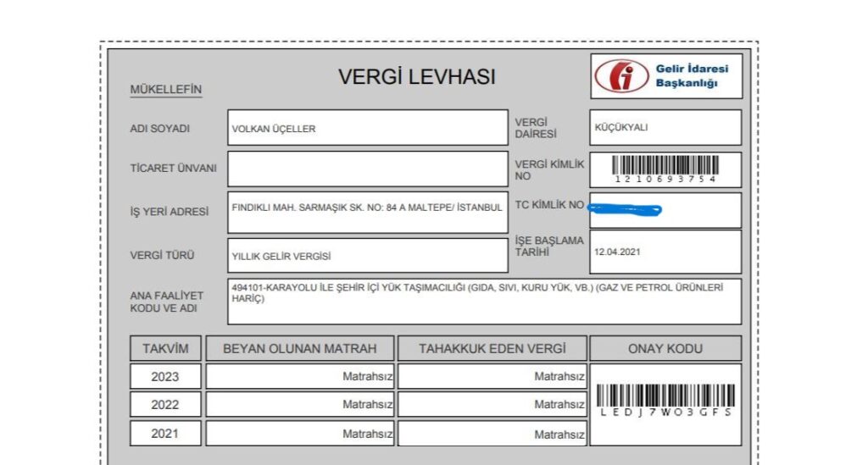This screenshot has height=465, width=868.
Task: Click the BEYAN OLUNAN MATRAH header
Action: point(299,348)
